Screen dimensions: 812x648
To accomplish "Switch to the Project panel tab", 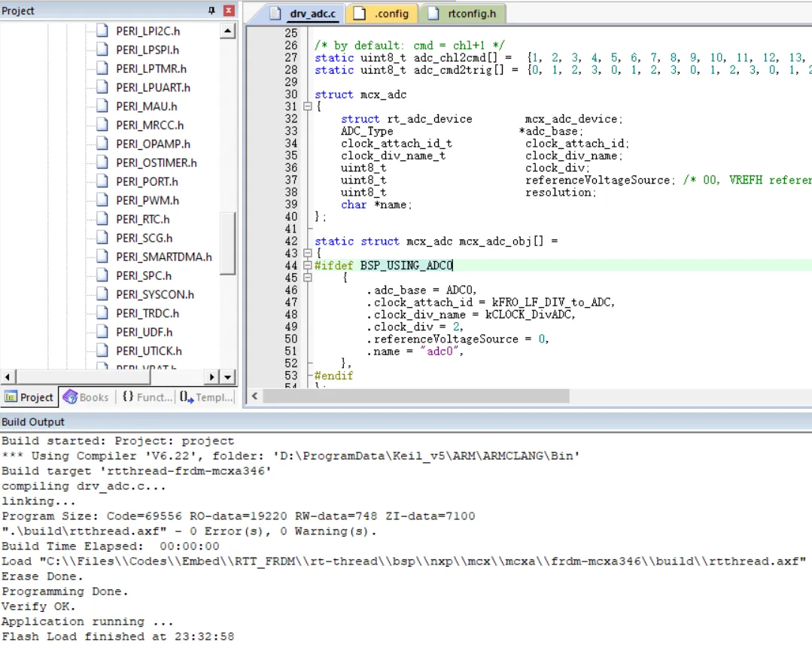I will point(29,397).
